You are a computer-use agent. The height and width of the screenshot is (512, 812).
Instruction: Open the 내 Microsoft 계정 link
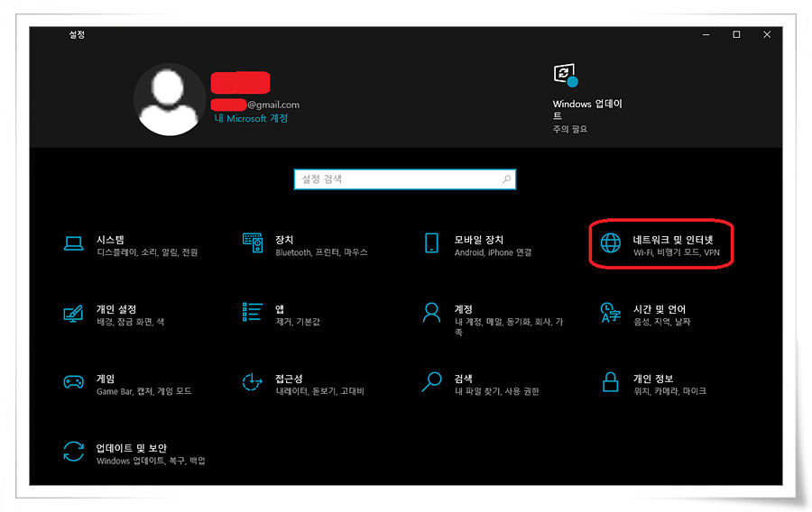pyautogui.click(x=251, y=118)
